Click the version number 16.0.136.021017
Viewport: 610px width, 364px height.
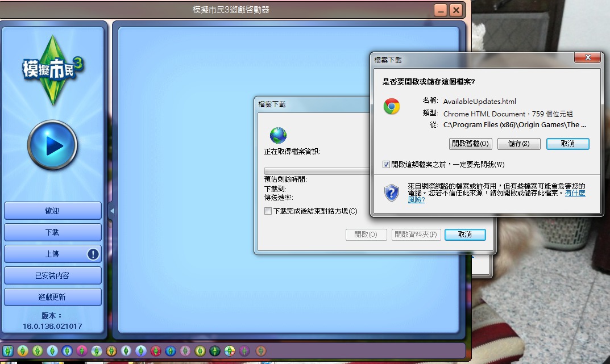52,327
